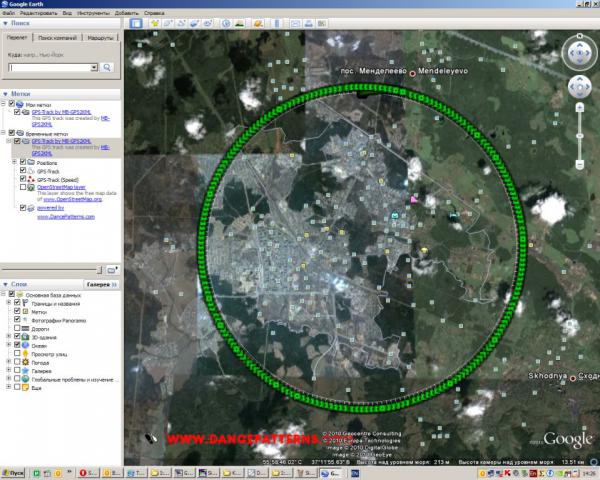Screen dimensions: 600x480
Task: Open the Файл menu
Action: (8, 13)
